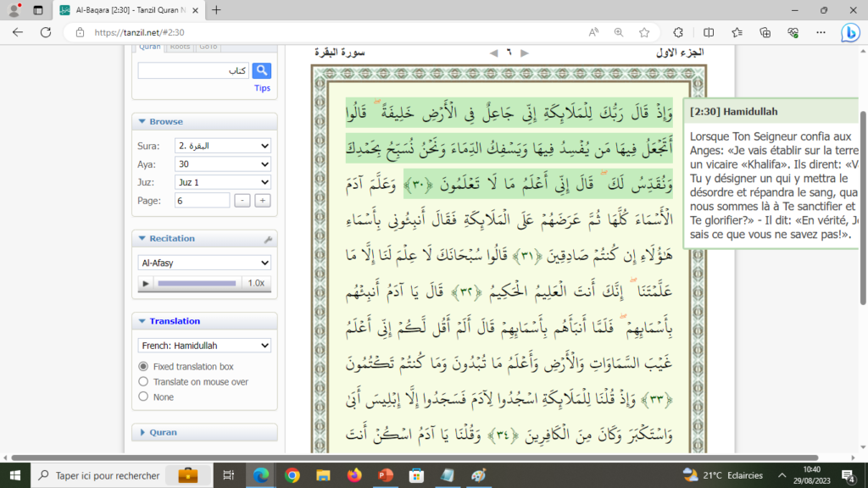
Task: Open recitation settings wrench icon
Action: [x=268, y=239]
